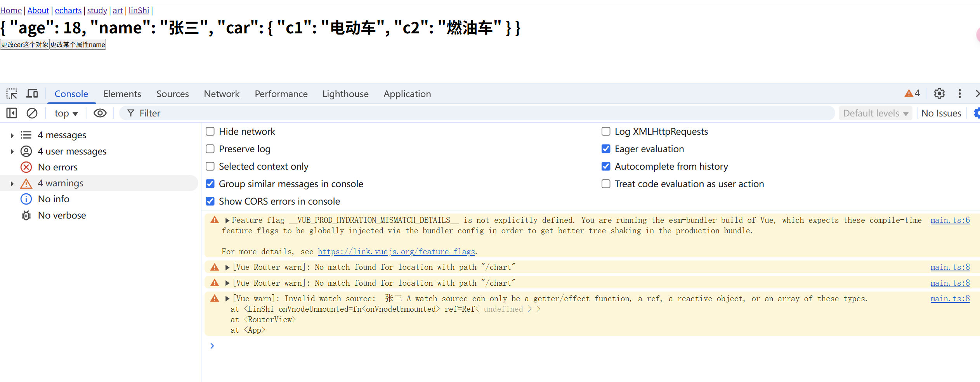Open the top context dropdown
The width and height of the screenshot is (980, 382).
click(66, 113)
